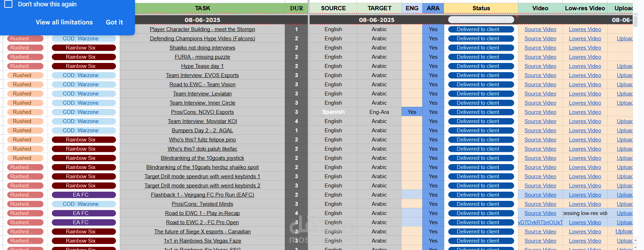This screenshot has height=250, width=644.
Task: Open Upload link for Hype Tease day 1 row
Action: 625,66
